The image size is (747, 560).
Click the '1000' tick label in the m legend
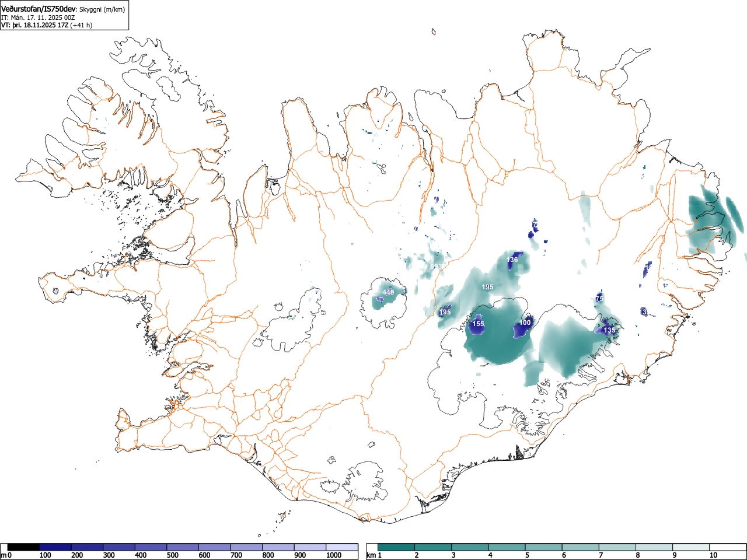(x=334, y=555)
